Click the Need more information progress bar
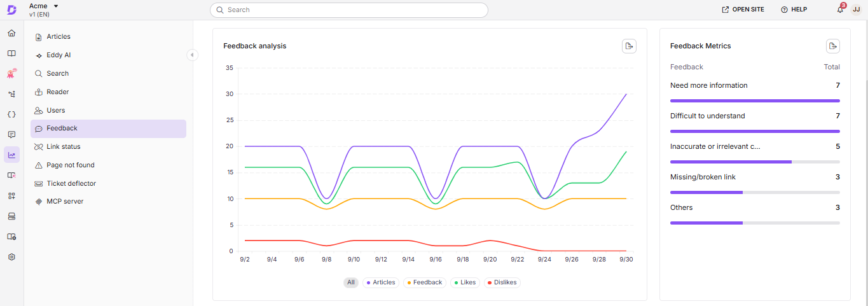 click(x=755, y=101)
